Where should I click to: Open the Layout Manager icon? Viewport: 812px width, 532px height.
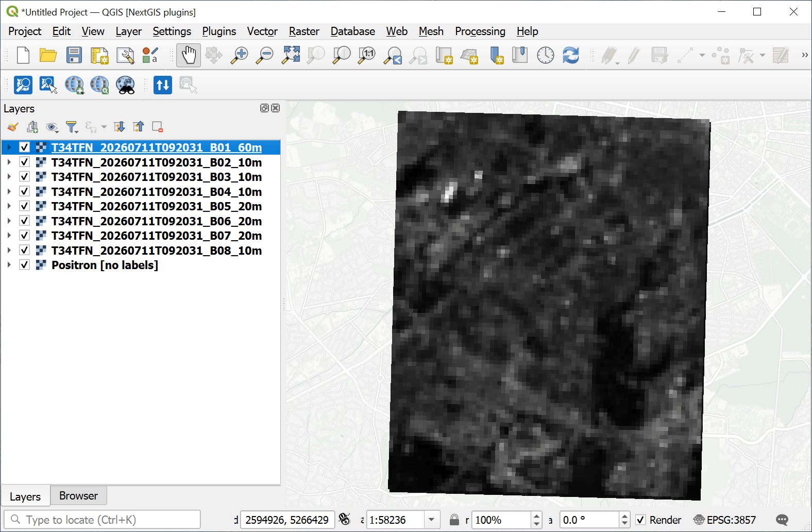click(x=125, y=55)
